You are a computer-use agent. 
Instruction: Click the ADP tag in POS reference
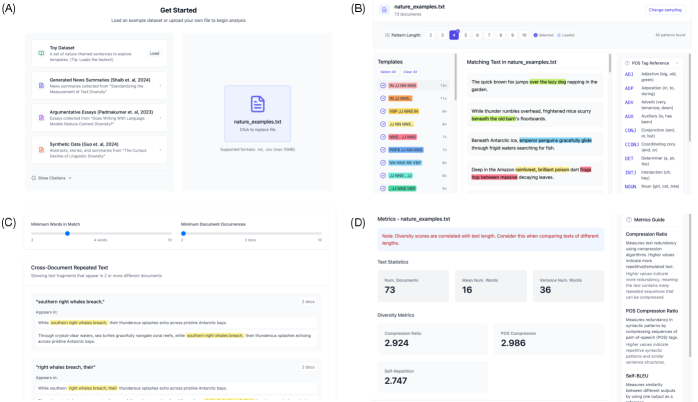tap(629, 88)
